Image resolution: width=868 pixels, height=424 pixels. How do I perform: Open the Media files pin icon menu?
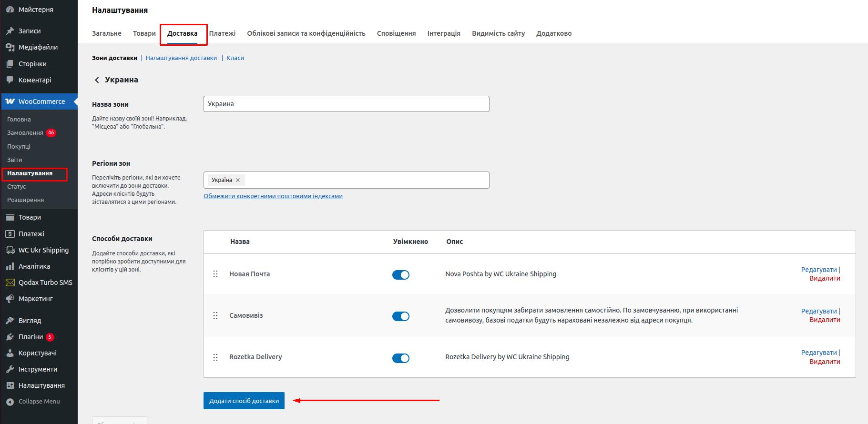10,47
